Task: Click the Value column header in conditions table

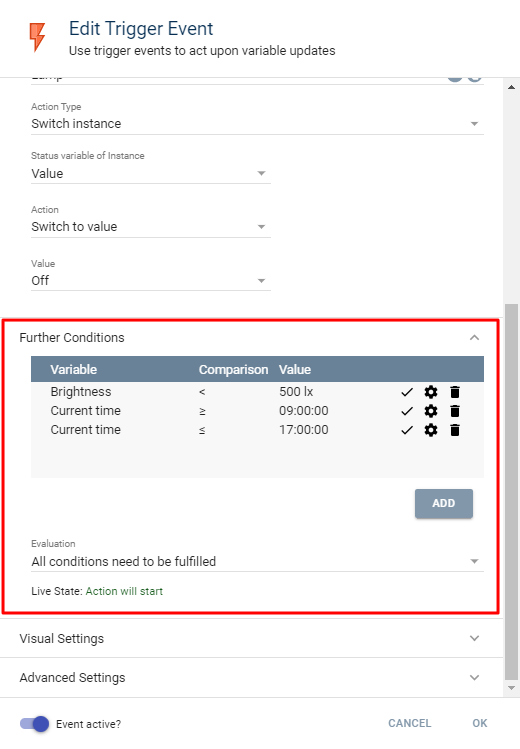Action: [x=295, y=370]
